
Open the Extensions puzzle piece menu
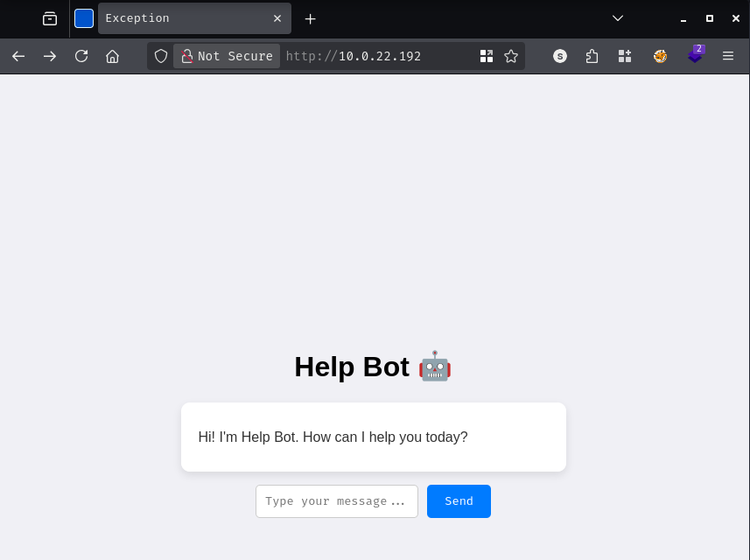tap(592, 56)
